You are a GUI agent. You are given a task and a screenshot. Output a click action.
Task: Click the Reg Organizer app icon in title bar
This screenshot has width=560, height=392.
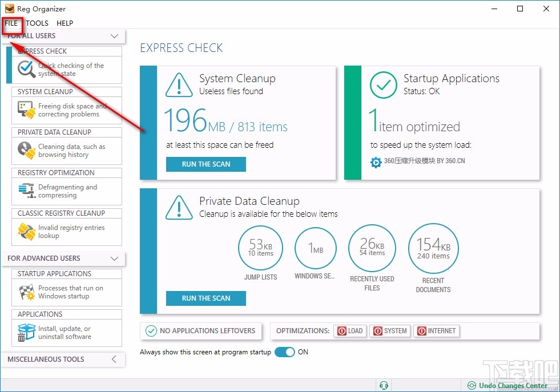10,9
